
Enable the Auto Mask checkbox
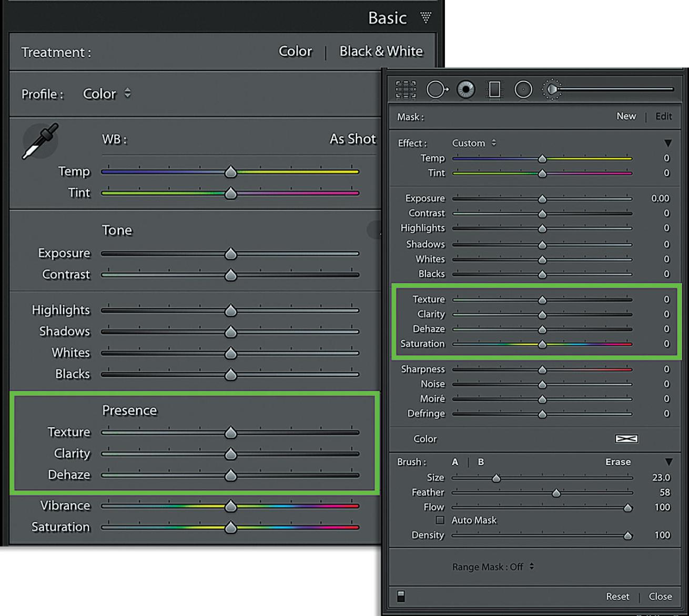click(440, 520)
